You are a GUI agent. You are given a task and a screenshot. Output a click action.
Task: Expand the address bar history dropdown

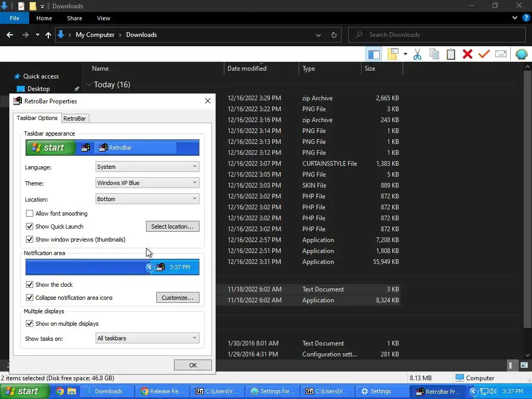[x=318, y=35]
